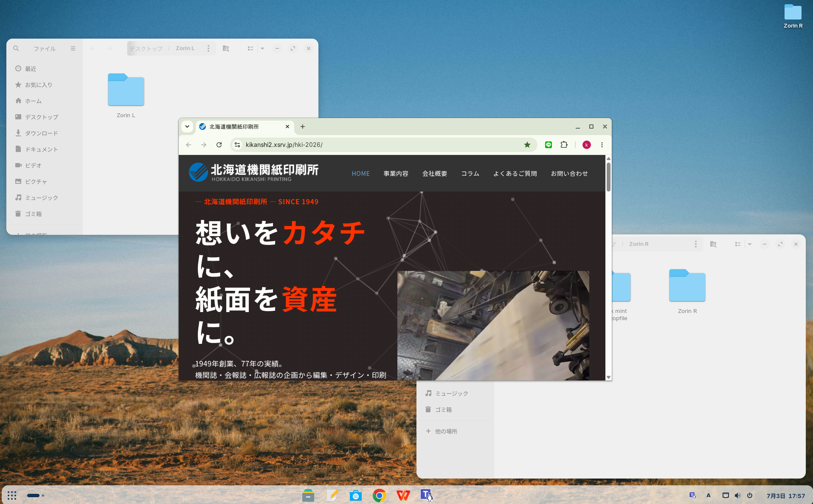Open the Chrome profile avatar k
813x504 pixels.
click(x=587, y=145)
